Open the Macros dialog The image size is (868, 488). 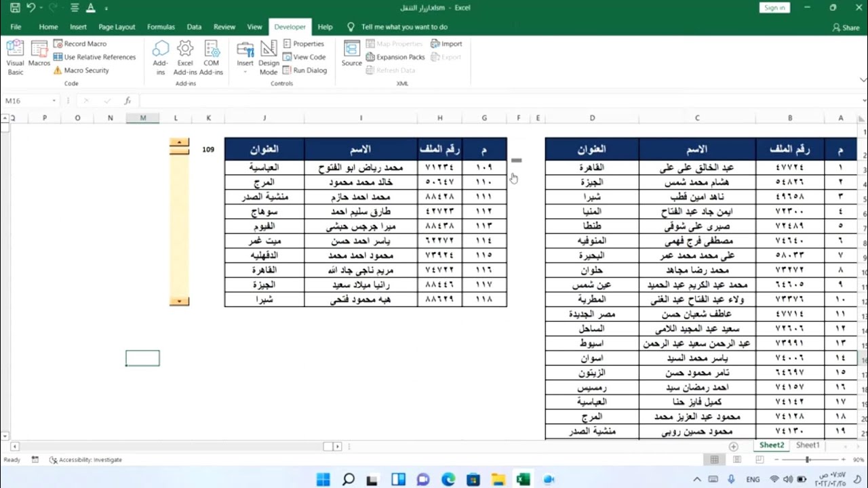click(39, 54)
